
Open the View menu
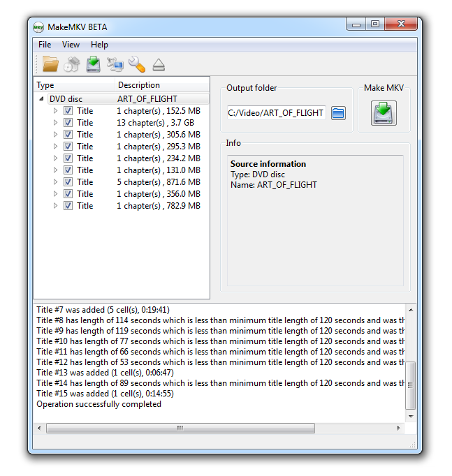(71, 45)
